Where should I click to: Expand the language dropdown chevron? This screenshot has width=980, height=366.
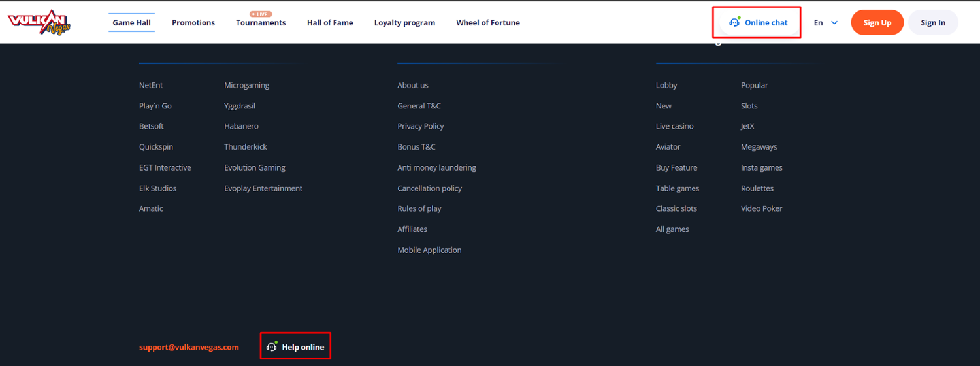click(834, 23)
